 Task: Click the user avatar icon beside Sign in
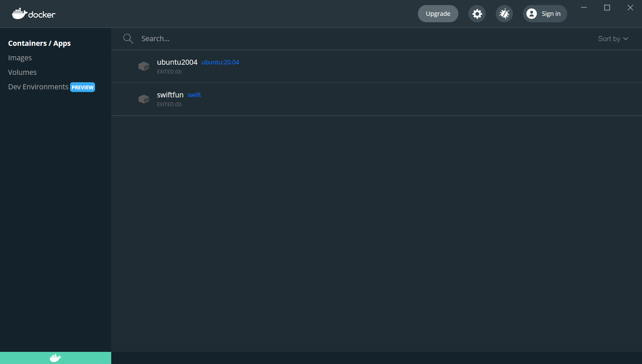pyautogui.click(x=531, y=14)
